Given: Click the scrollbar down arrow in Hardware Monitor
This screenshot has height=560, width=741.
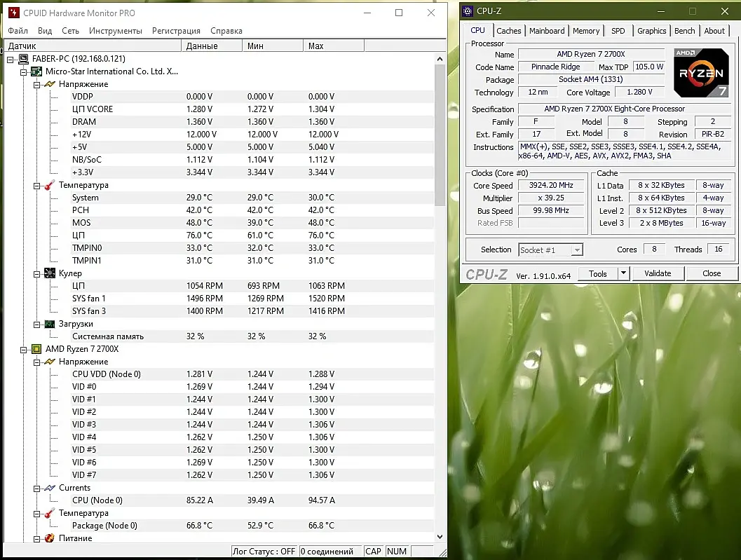Looking at the screenshot, I should (440, 537).
